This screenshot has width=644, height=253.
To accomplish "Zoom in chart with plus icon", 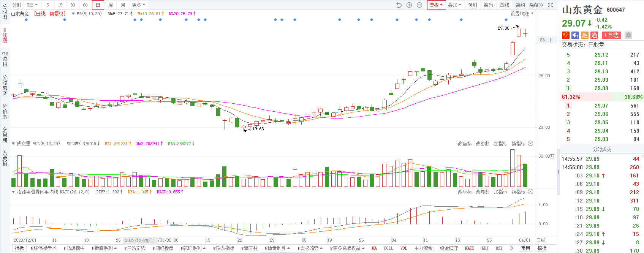I will click(409, 5).
